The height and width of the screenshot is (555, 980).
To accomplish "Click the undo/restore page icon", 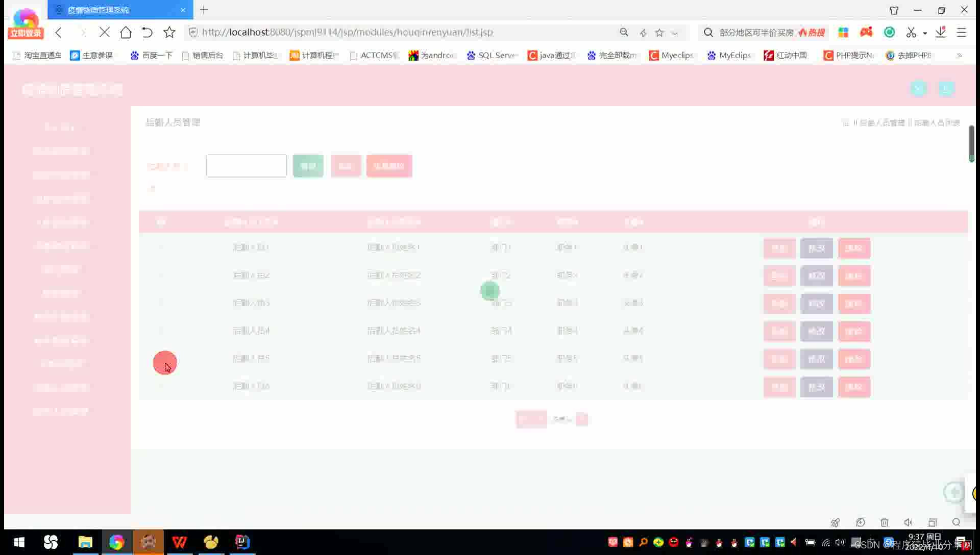I will pos(147,33).
